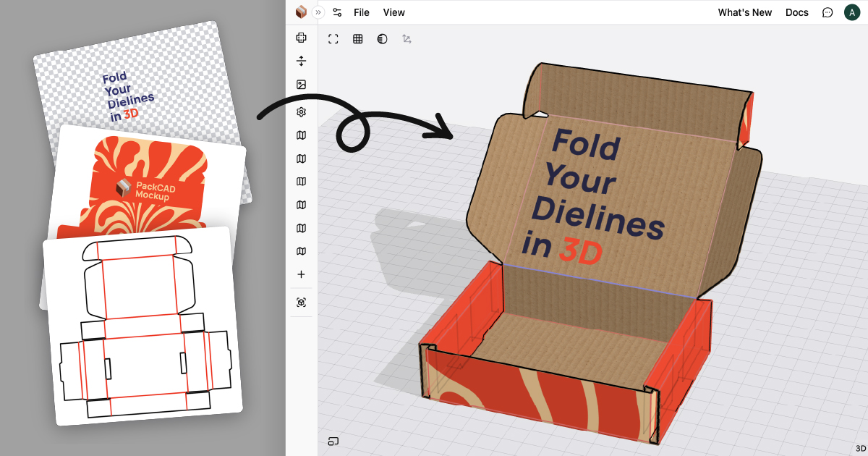Click the focus object scan icon in sidebar

[x=302, y=303]
